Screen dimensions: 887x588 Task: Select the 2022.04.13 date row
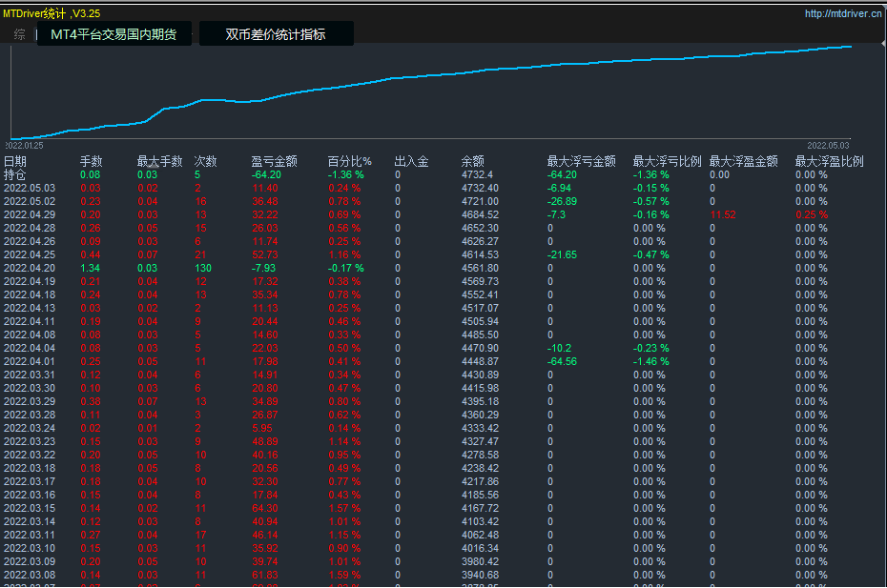[x=30, y=308]
